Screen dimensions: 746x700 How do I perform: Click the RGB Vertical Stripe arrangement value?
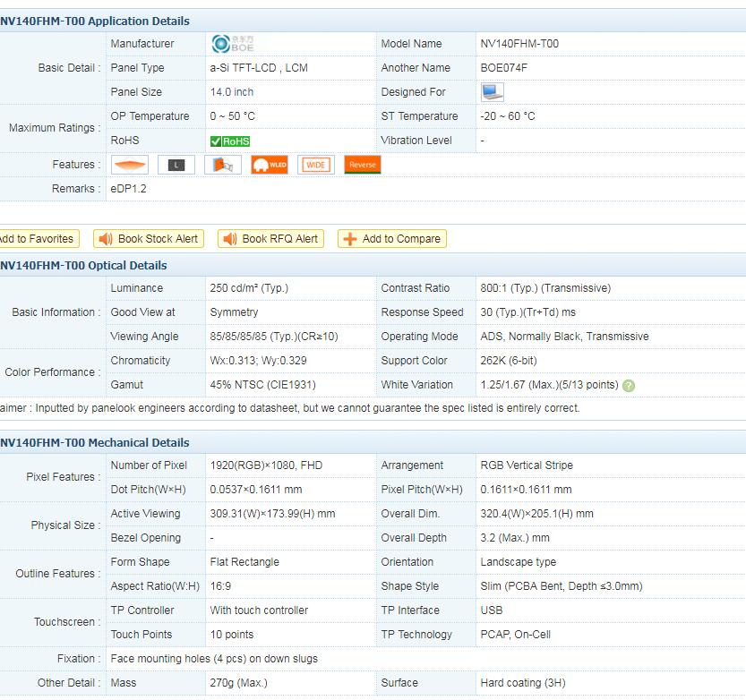coord(527,465)
